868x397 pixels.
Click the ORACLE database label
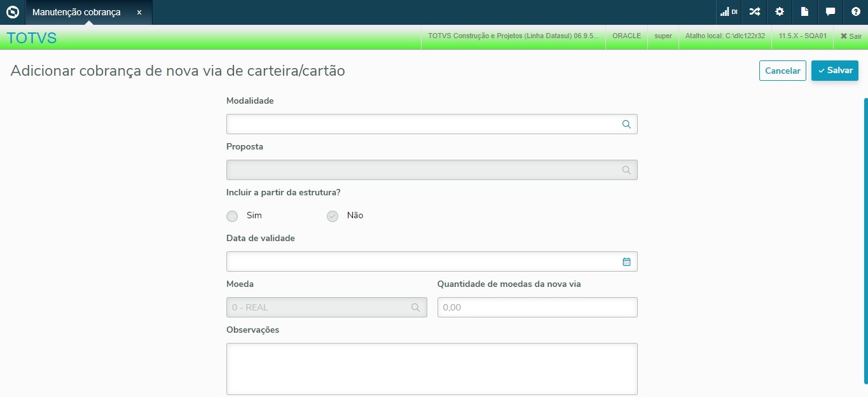[x=626, y=36]
